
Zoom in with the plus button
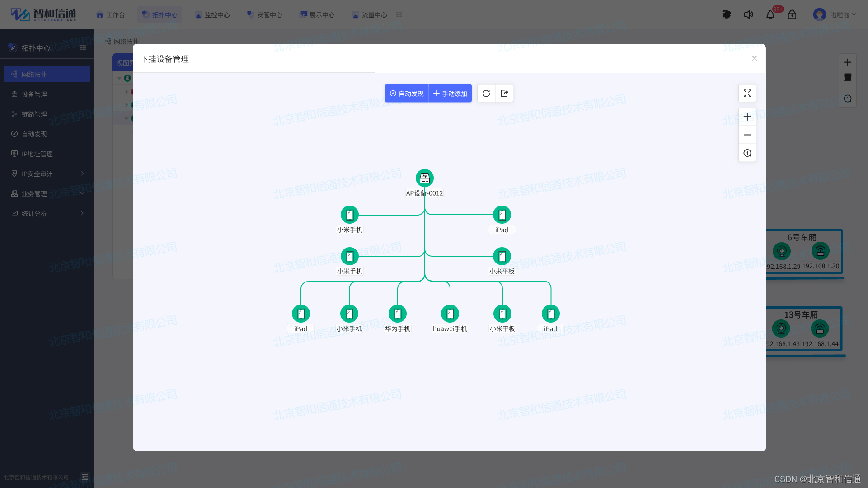click(747, 117)
